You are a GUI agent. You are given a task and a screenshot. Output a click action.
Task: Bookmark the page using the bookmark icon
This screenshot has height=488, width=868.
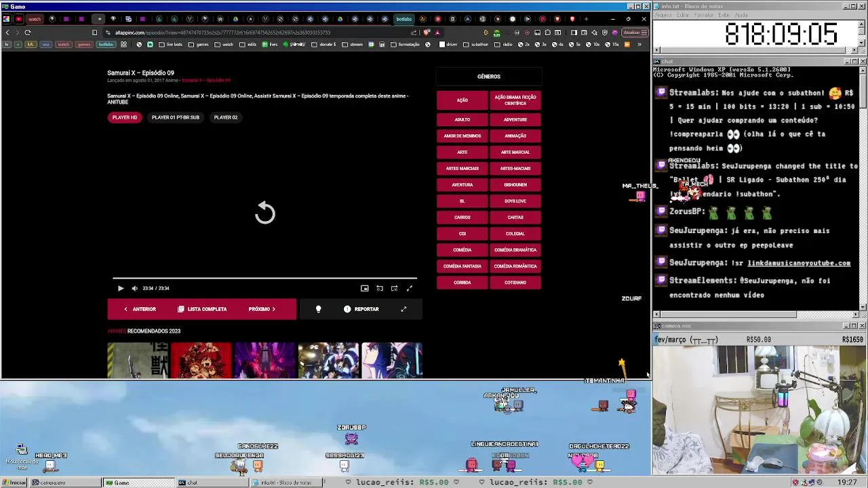tap(94, 33)
